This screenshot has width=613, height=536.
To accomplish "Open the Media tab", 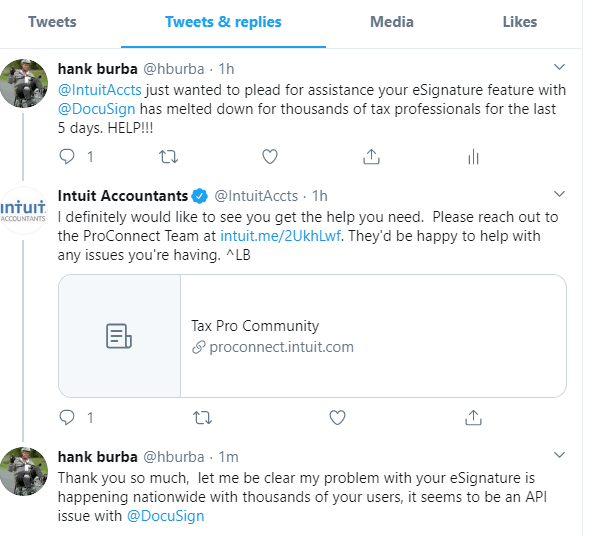I will 391,22.
